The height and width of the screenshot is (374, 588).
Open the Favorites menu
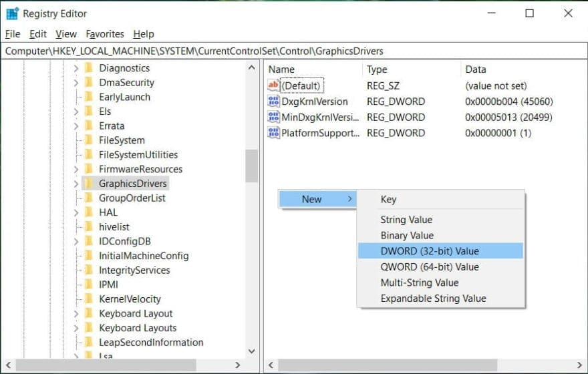[105, 34]
